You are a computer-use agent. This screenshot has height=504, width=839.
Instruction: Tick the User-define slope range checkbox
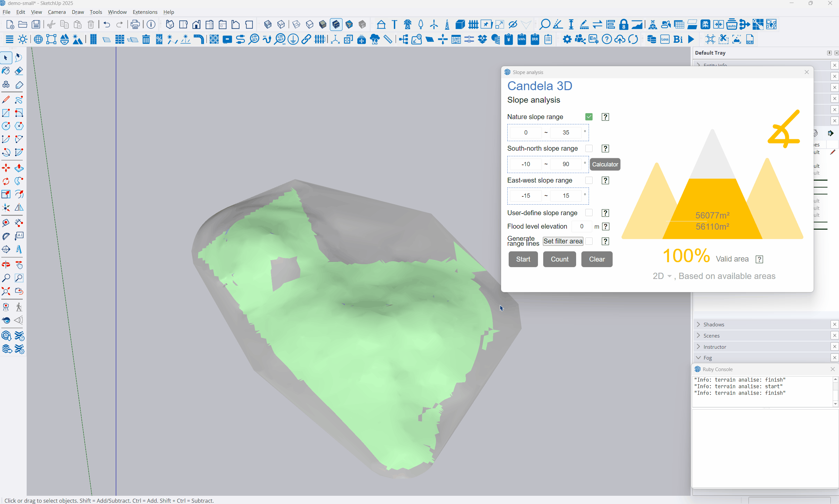coord(589,213)
